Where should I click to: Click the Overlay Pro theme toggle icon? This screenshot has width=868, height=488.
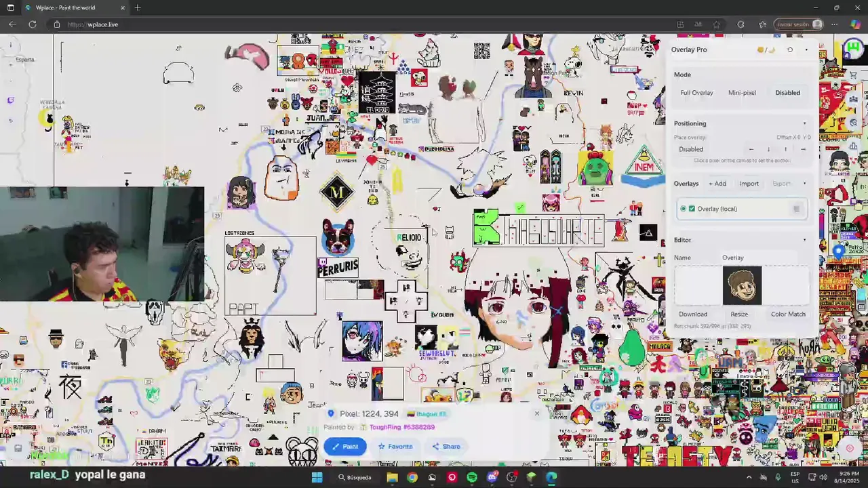point(766,49)
